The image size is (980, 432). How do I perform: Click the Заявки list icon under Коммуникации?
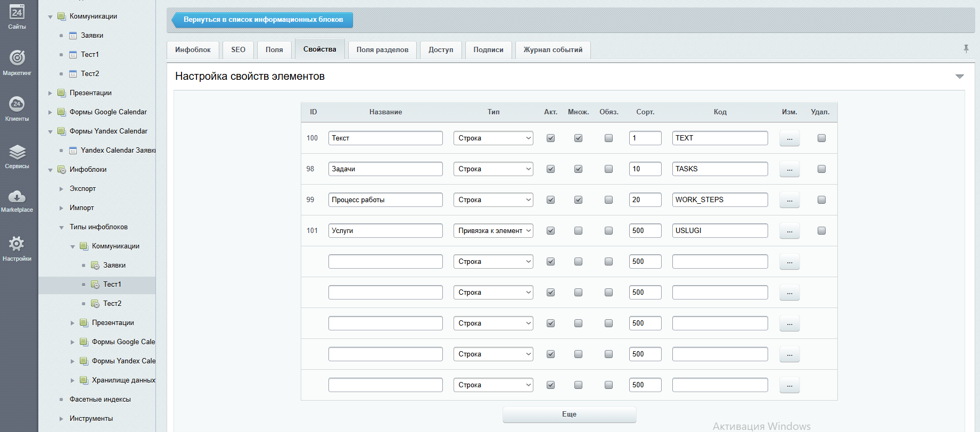[x=73, y=36]
